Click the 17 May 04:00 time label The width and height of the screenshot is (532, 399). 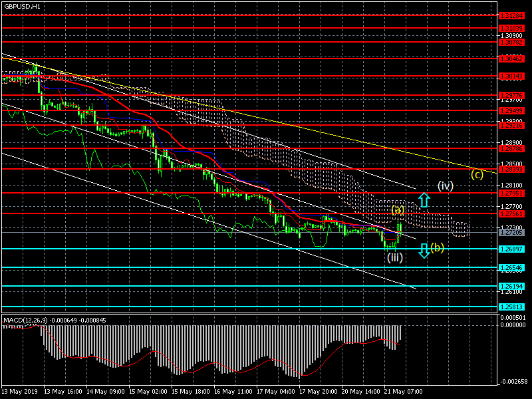[x=276, y=392]
